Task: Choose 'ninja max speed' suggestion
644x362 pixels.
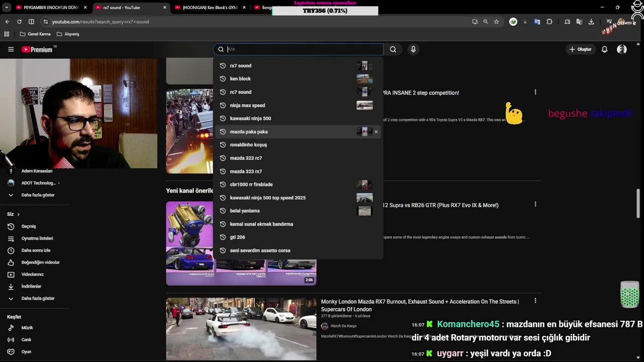Action: pyautogui.click(x=298, y=105)
